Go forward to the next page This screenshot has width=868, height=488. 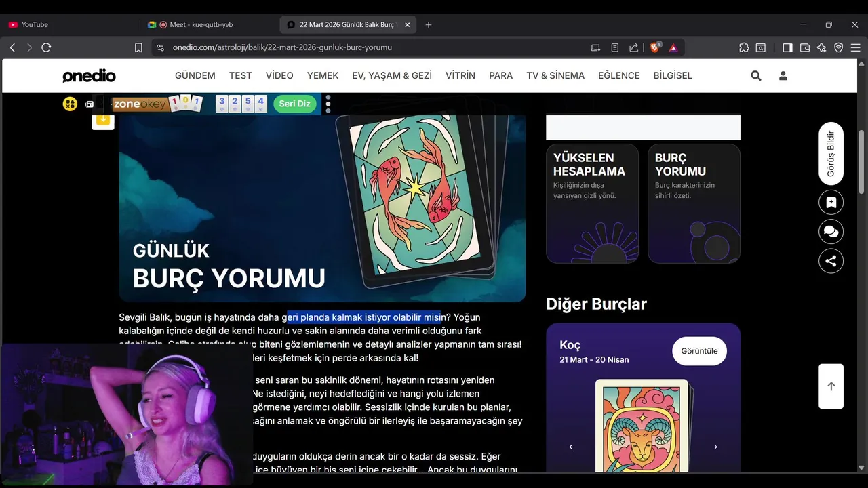(29, 47)
